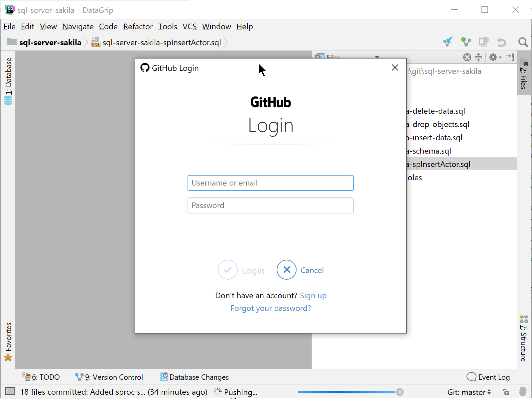The height and width of the screenshot is (399, 532).
Task: Open the Files panel gear settings
Action: (495, 57)
